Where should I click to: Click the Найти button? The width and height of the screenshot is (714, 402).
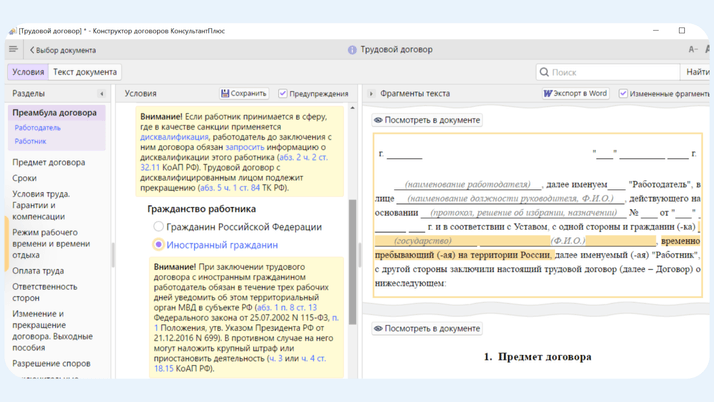pyautogui.click(x=697, y=72)
